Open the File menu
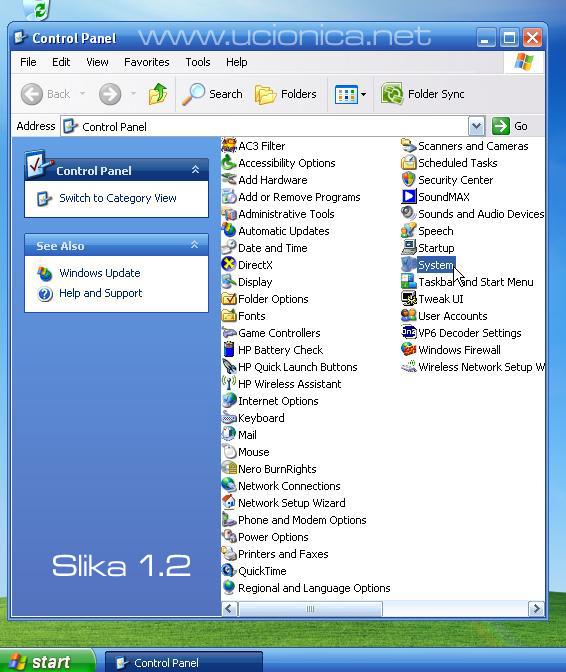Viewport: 566px width, 672px height. point(28,62)
